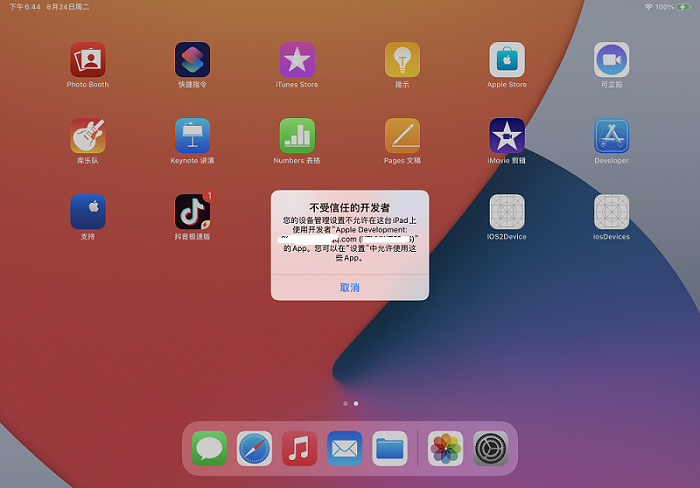
Task: Tap the Wi-Fi icon in status bar
Action: tap(649, 7)
